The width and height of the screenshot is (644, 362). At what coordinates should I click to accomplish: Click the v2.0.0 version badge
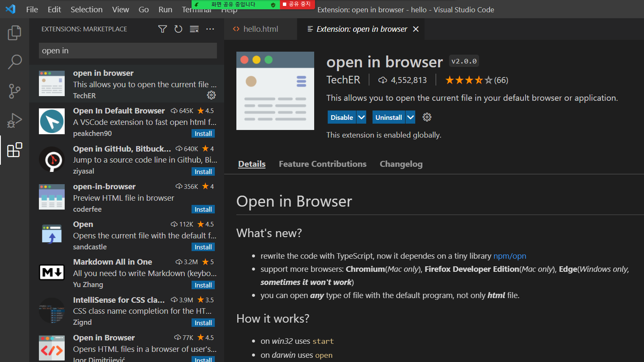click(x=464, y=61)
